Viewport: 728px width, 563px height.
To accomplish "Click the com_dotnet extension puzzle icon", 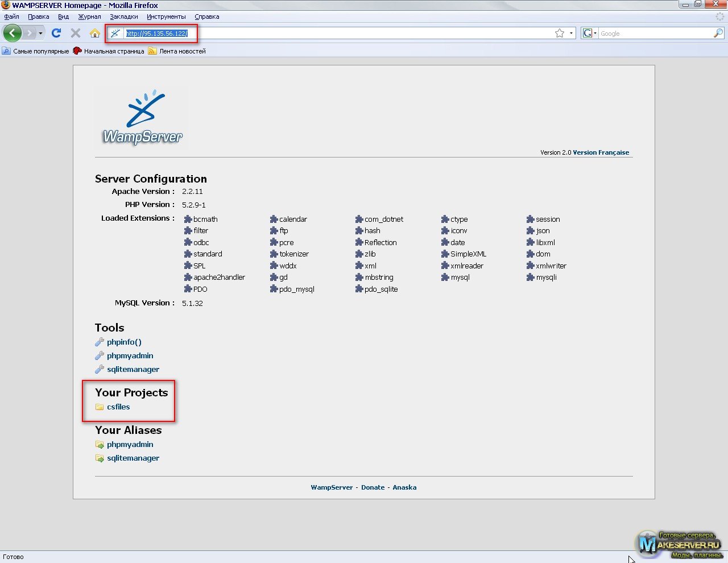I will (359, 219).
